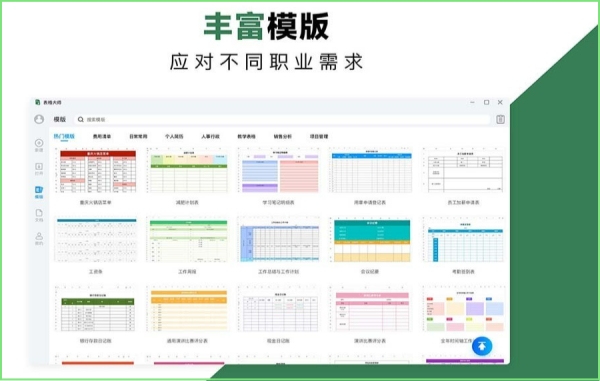
Task: Switch to the 项目管理 tab
Action: (x=319, y=136)
